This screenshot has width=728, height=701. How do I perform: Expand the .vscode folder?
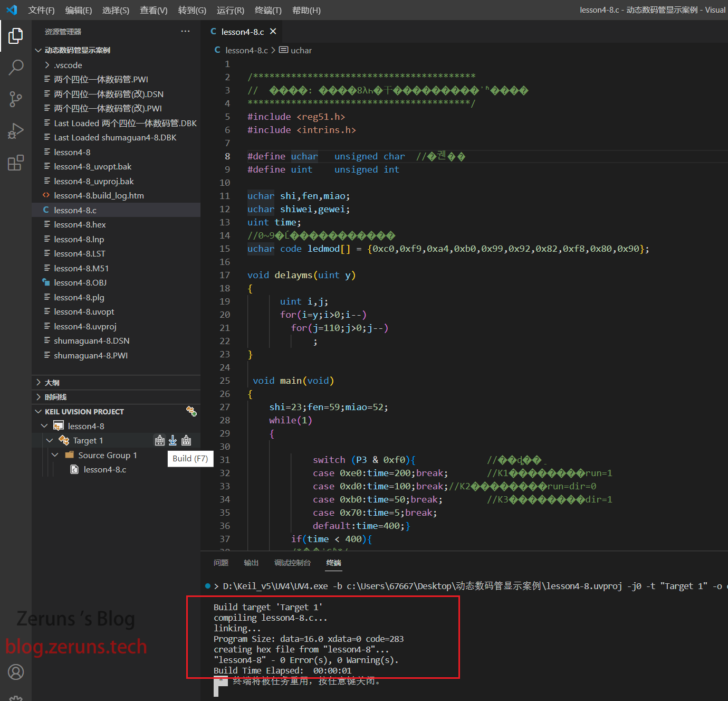[x=68, y=65]
